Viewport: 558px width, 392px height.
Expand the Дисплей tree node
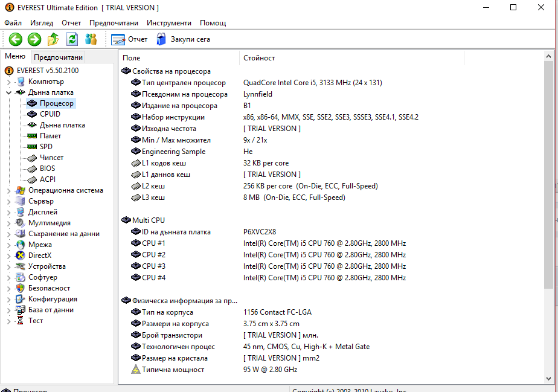(x=8, y=212)
